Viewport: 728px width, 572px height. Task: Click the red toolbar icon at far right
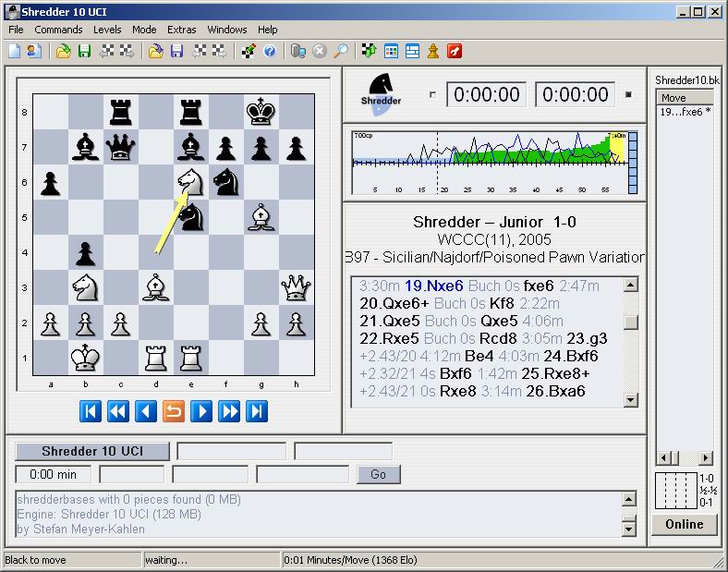(455, 51)
